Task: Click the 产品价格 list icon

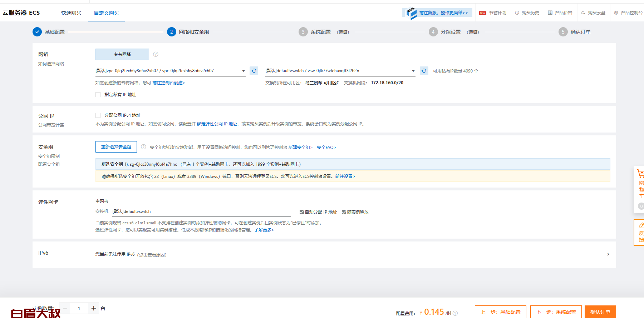Action: click(x=550, y=13)
